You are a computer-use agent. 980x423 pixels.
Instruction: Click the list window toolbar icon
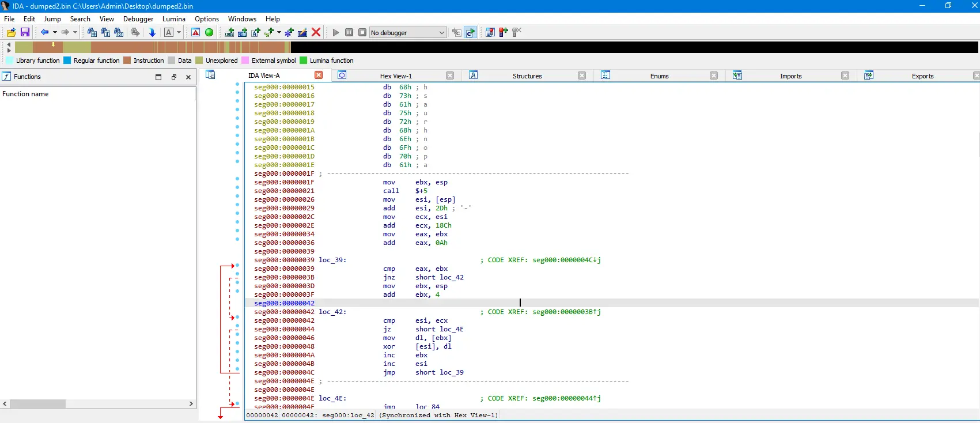click(x=490, y=32)
